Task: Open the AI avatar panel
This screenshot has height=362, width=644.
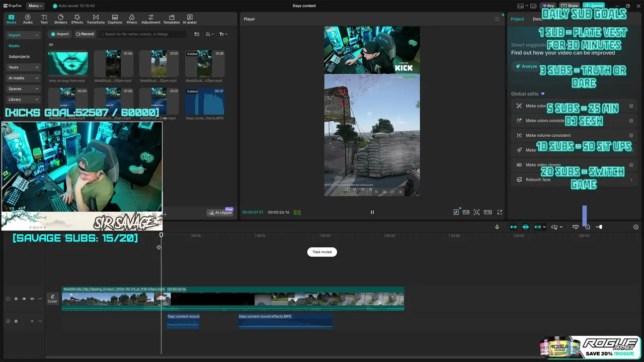Action: 190,19
